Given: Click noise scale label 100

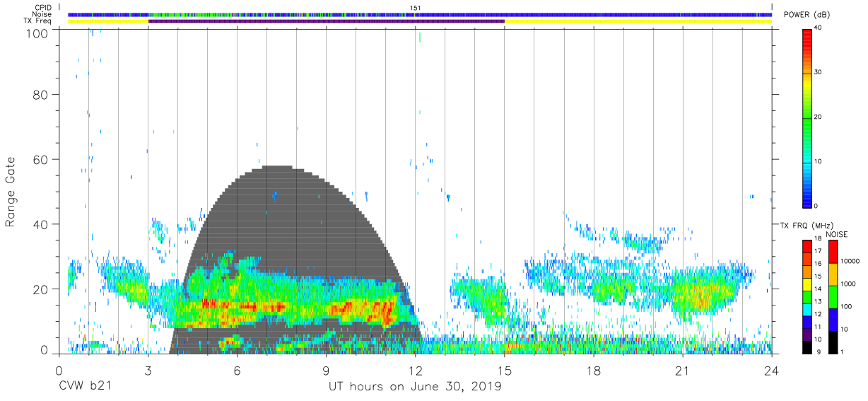Looking at the screenshot, I should click(x=847, y=306).
